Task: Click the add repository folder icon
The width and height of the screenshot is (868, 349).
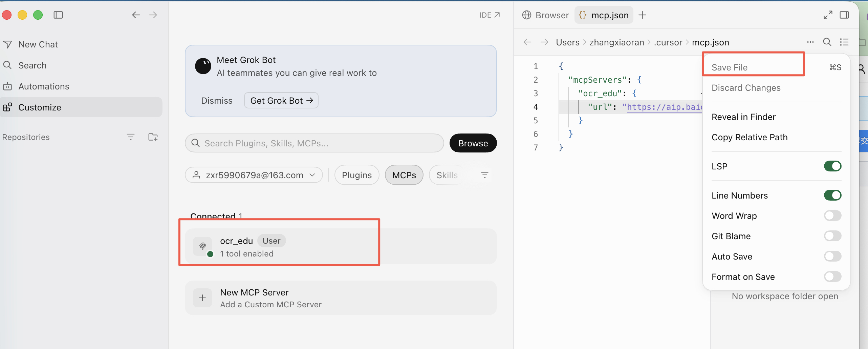Action: 153,137
